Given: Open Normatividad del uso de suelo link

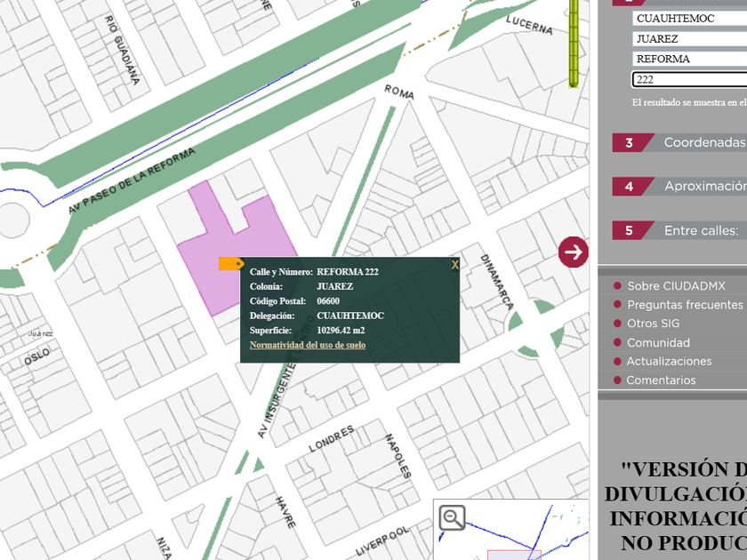Looking at the screenshot, I should pos(308,345).
